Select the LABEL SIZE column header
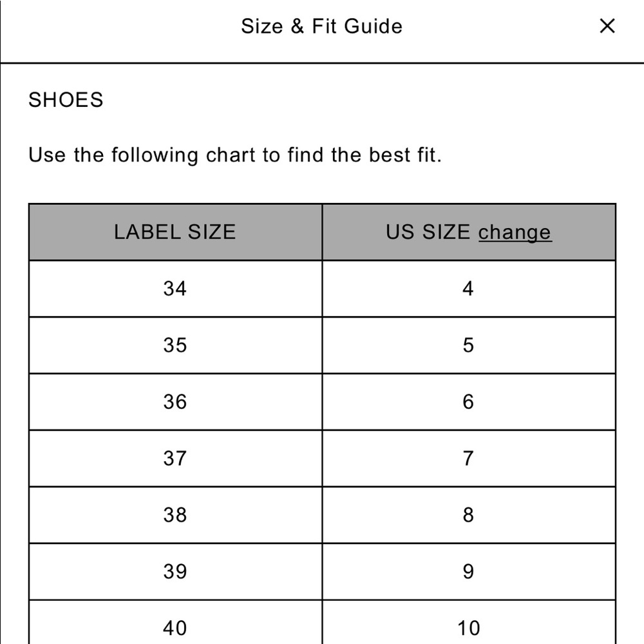Screen dimensions: 644x644 coord(175,232)
